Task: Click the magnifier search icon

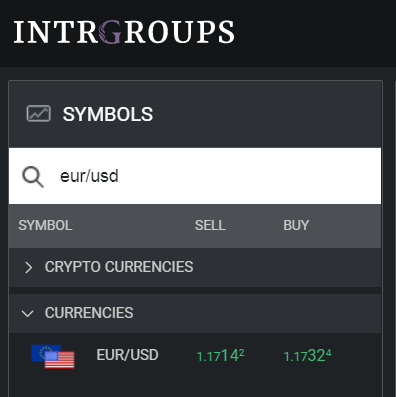Action: coord(33,177)
